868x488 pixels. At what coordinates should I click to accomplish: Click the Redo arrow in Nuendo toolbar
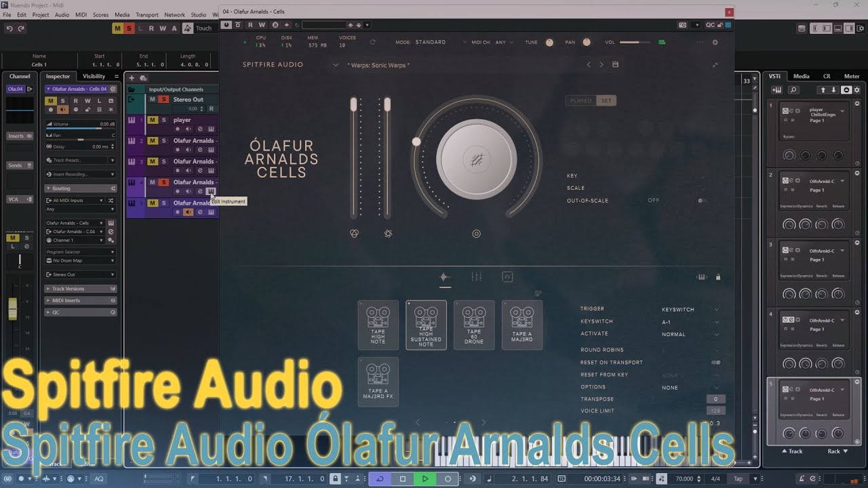[x=21, y=28]
